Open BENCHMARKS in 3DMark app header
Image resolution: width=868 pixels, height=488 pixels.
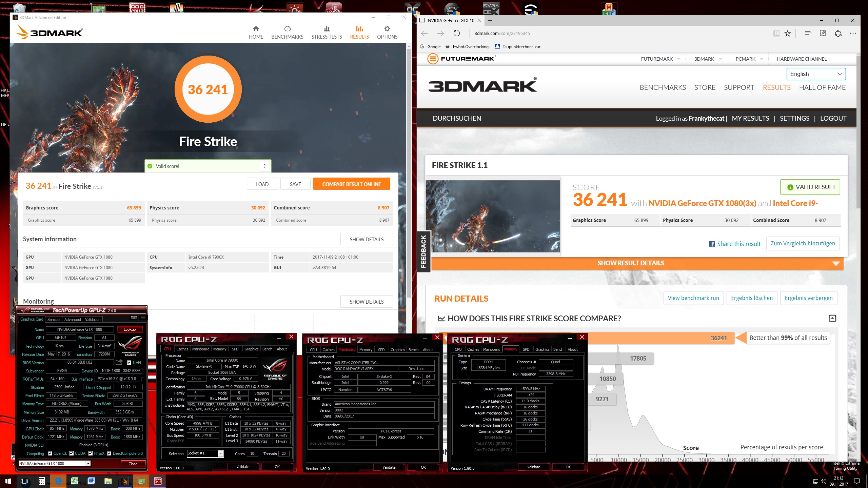[287, 33]
